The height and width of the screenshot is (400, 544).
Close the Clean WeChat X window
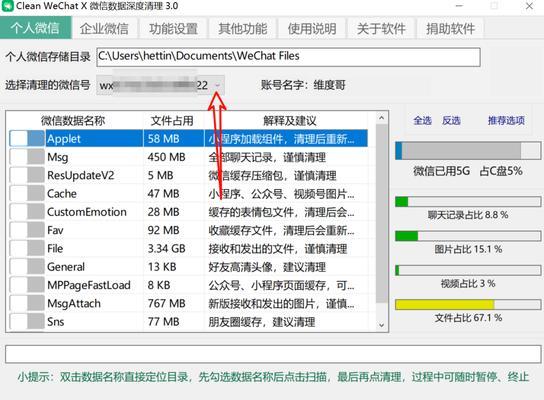click(529, 6)
